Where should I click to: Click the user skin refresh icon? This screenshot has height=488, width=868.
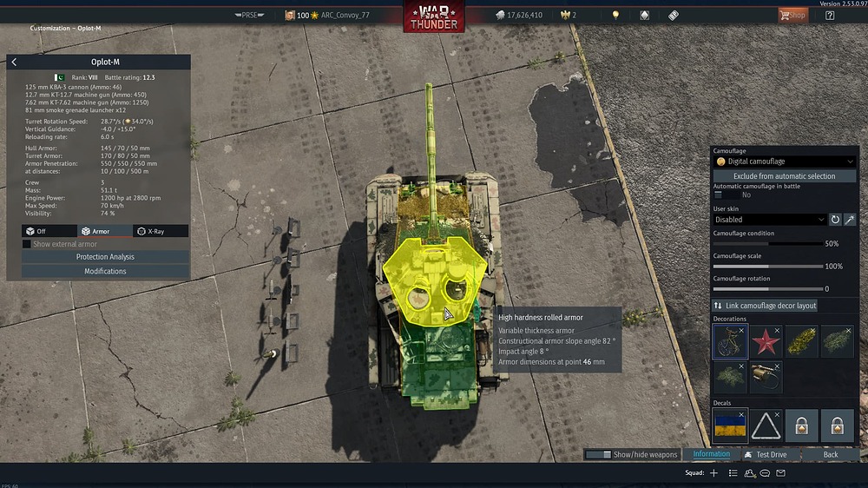pos(835,220)
